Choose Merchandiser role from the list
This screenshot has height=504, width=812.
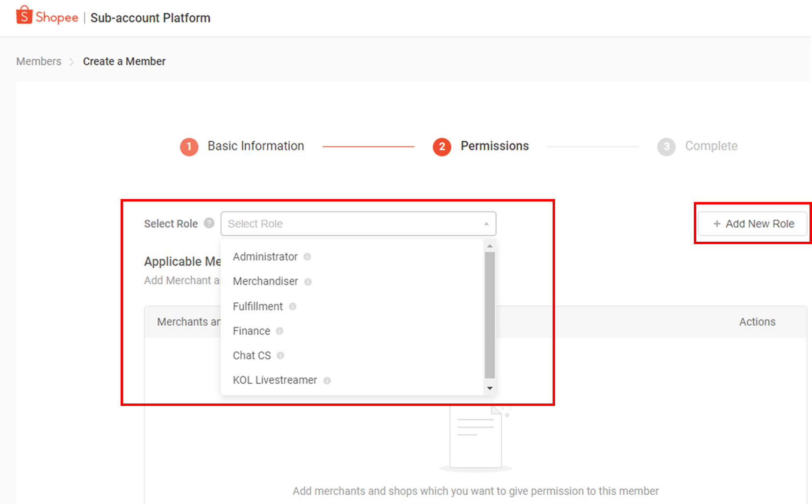tap(265, 281)
